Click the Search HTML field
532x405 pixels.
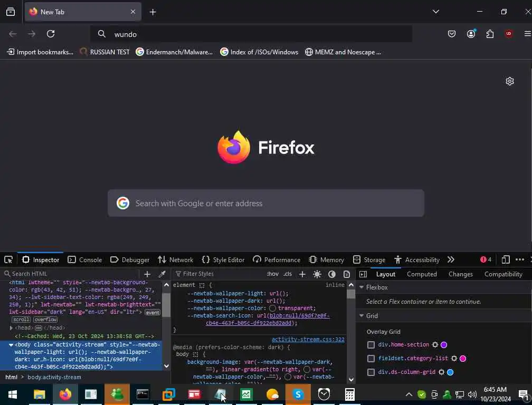(71, 274)
